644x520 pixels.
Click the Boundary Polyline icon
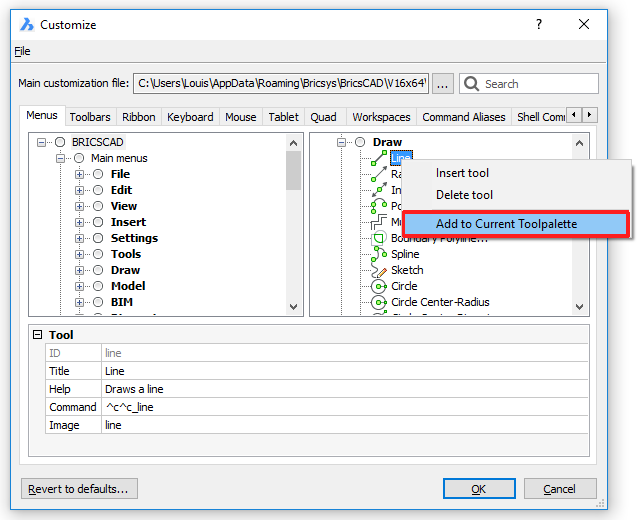click(379, 238)
